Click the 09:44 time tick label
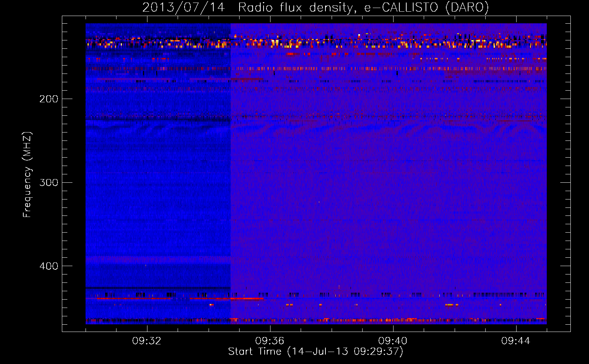 516,341
